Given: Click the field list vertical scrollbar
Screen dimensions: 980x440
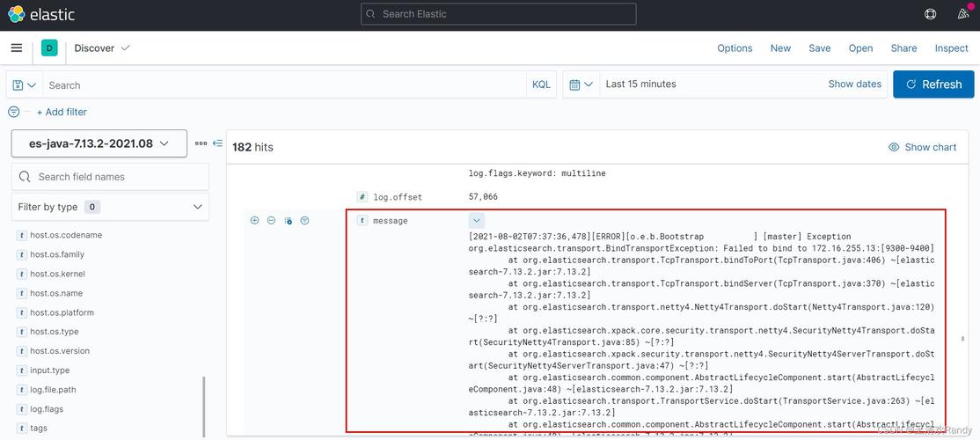Looking at the screenshot, I should [204, 407].
